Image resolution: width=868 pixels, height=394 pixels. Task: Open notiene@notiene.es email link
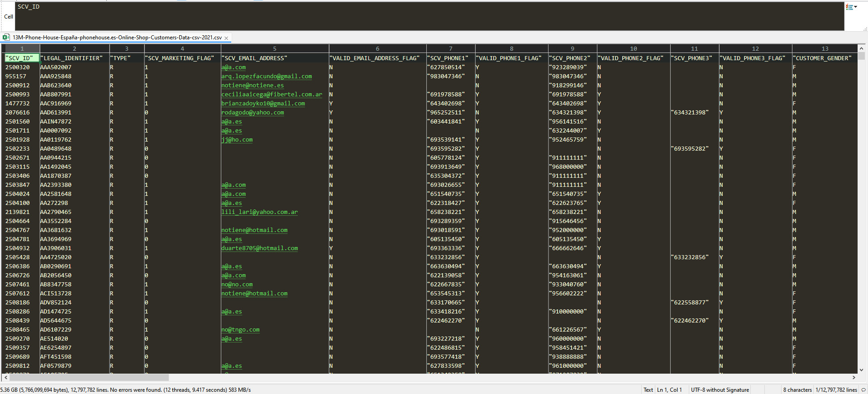click(x=253, y=85)
